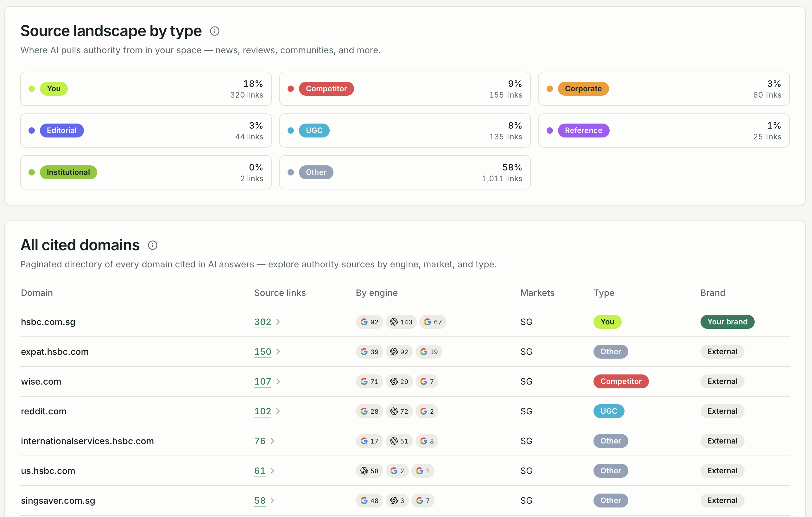Click the Type column header
812x517 pixels.
point(604,293)
